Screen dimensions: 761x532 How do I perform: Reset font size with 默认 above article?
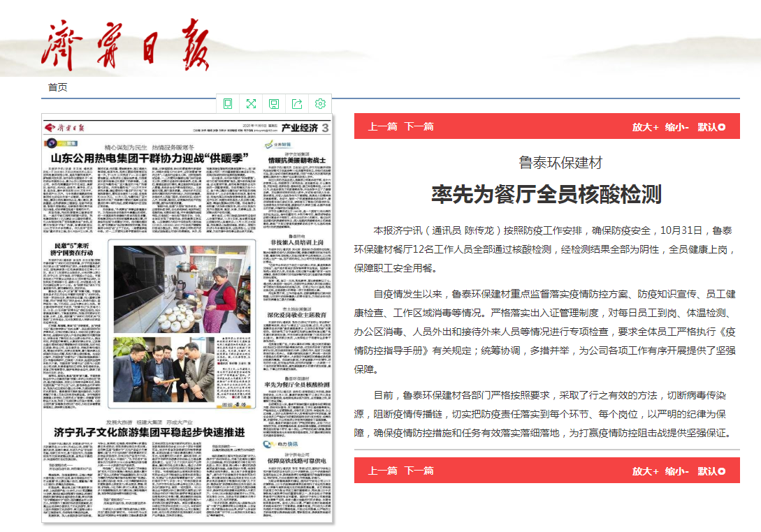711,127
